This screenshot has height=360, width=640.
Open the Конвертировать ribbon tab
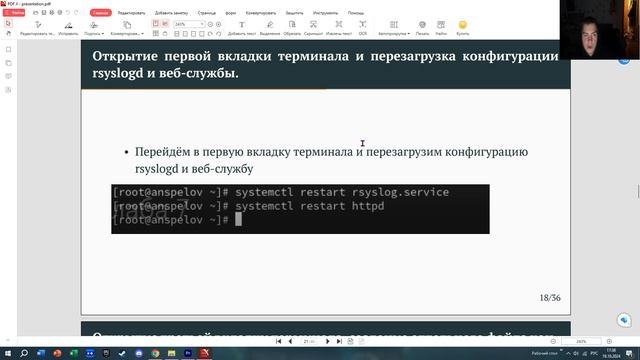tap(260, 13)
